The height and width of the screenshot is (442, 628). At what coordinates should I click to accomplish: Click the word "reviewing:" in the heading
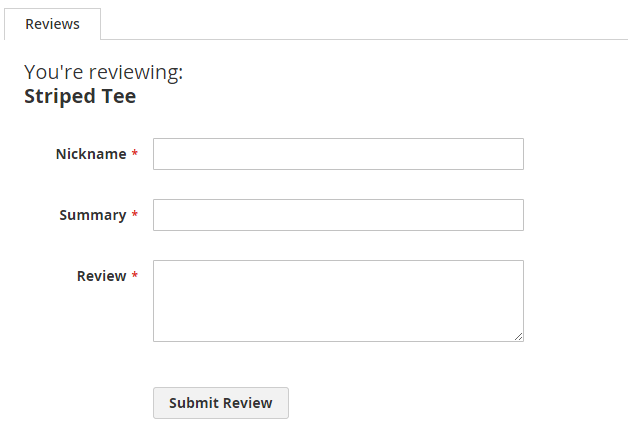pyautogui.click(x=136, y=73)
